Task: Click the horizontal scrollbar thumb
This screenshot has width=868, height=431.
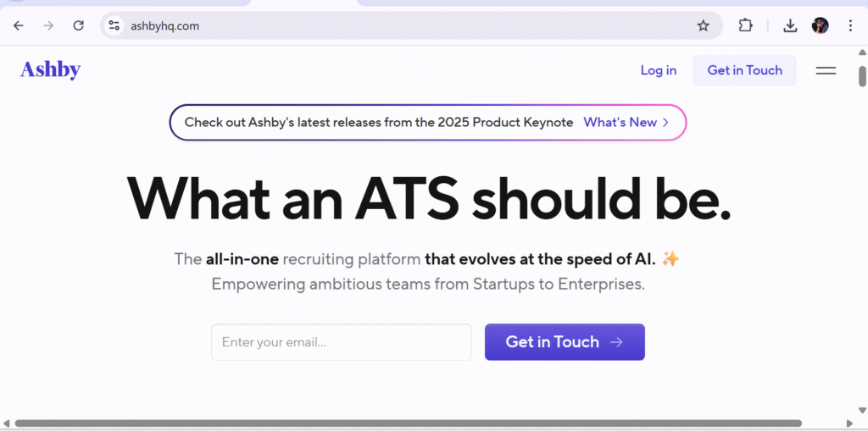Action: coord(408,423)
